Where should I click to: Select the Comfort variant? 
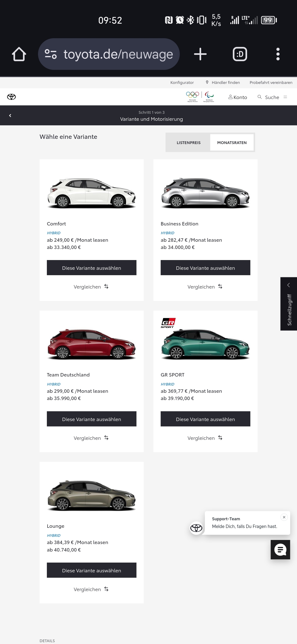click(92, 268)
